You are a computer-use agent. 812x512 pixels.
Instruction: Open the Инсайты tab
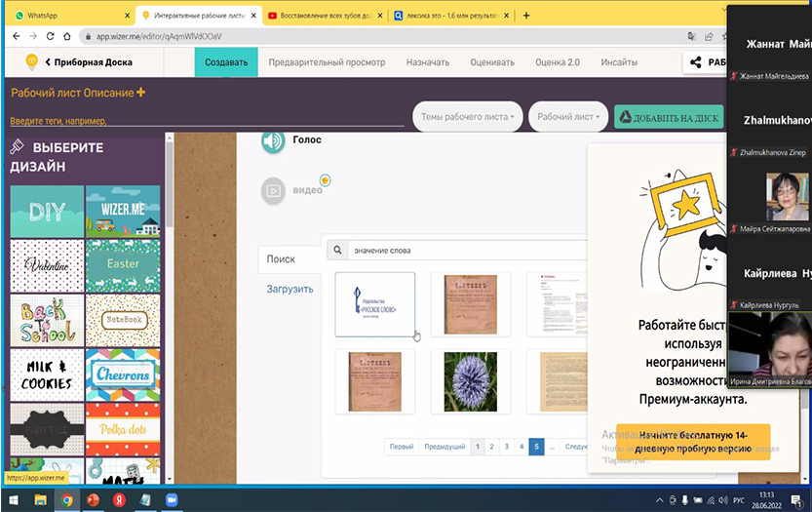[x=619, y=62]
